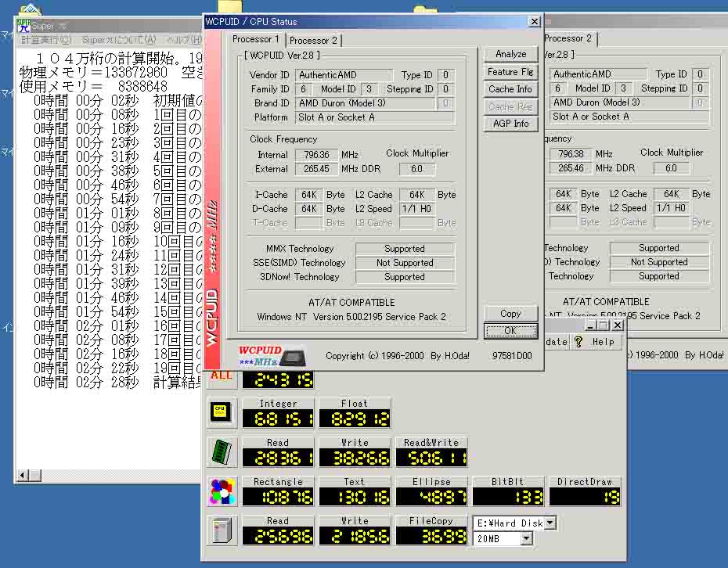Image resolution: width=728 pixels, height=568 pixels.
Task: Open the Super πについて menu
Action: 119,40
